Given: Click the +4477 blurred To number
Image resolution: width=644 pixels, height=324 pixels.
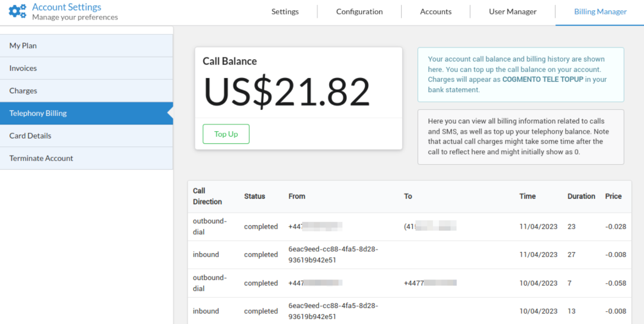Looking at the screenshot, I should [x=430, y=283].
